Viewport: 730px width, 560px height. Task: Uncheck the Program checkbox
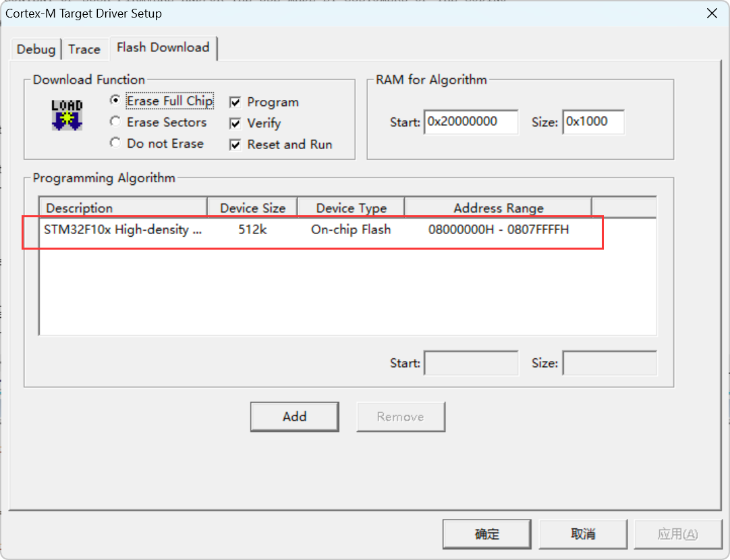[x=235, y=101]
